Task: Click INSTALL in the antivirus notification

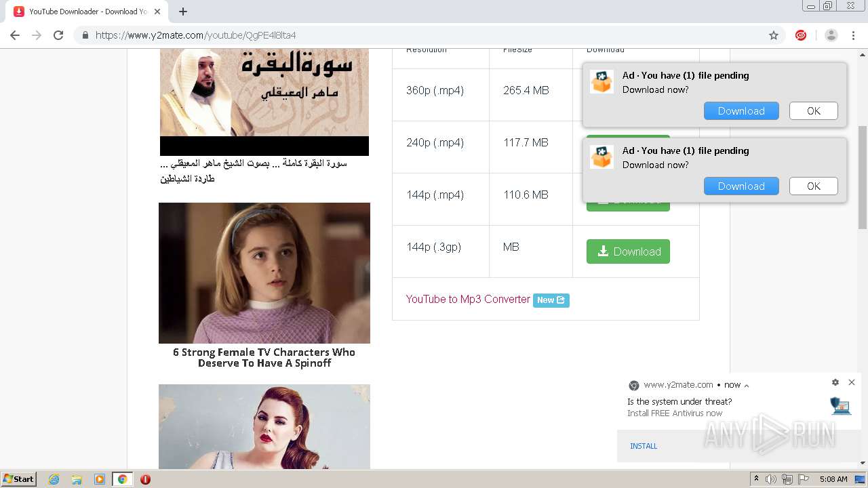Action: tap(644, 446)
